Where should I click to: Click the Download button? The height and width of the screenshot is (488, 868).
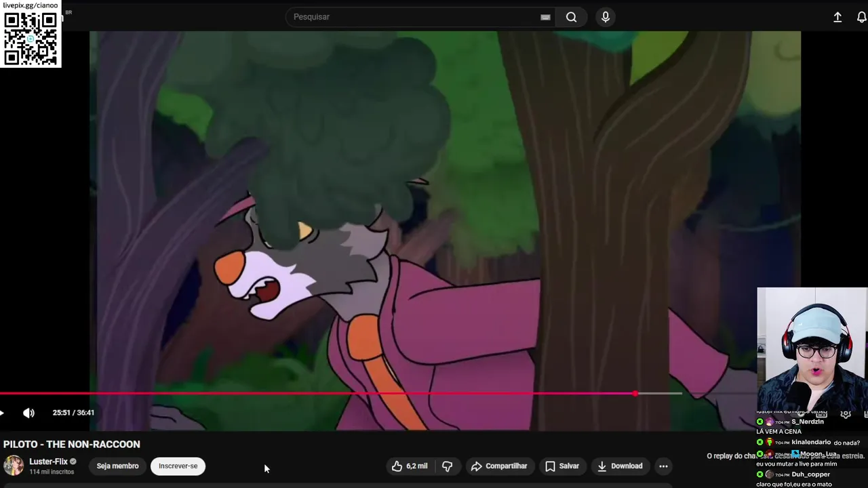[x=620, y=466]
